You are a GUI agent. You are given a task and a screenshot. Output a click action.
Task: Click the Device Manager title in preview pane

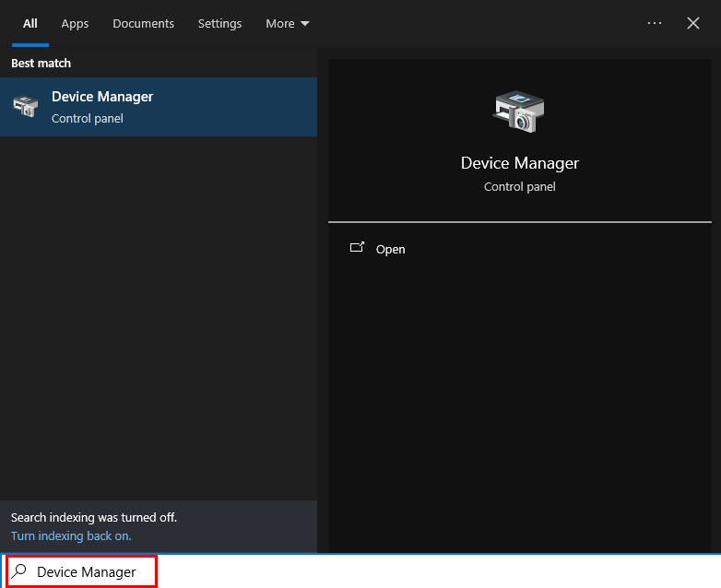coord(520,163)
